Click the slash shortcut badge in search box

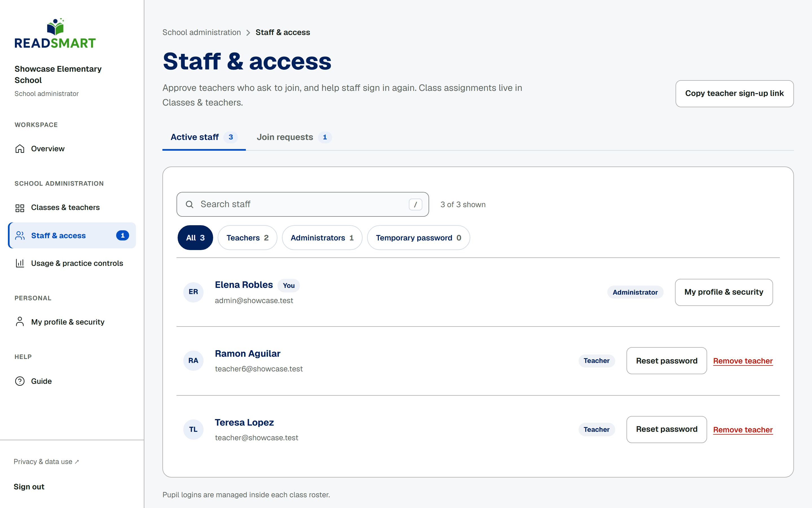pyautogui.click(x=415, y=204)
